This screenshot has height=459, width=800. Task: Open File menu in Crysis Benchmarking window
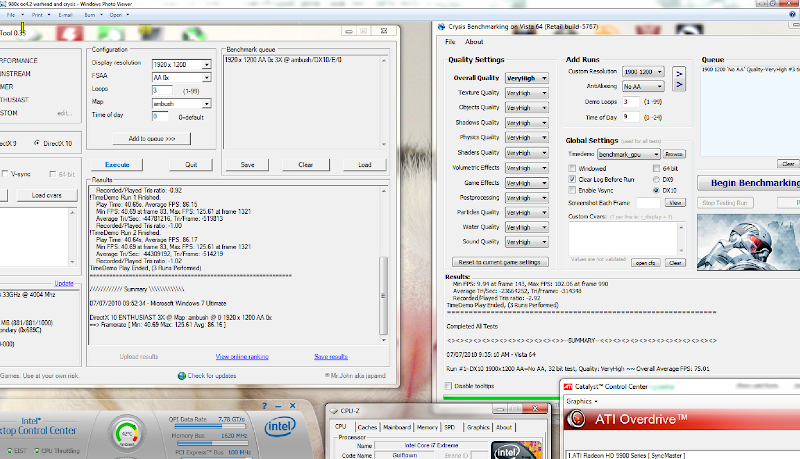(x=450, y=42)
